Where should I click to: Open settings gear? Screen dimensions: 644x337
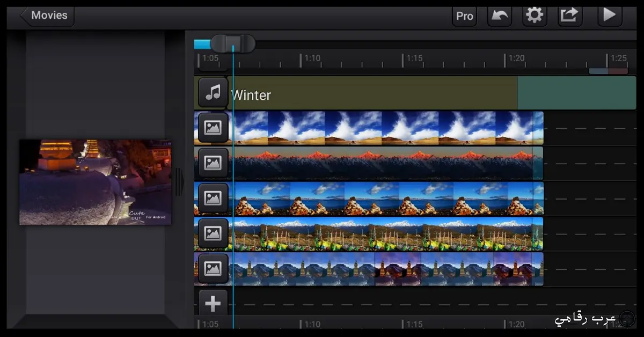[535, 16]
